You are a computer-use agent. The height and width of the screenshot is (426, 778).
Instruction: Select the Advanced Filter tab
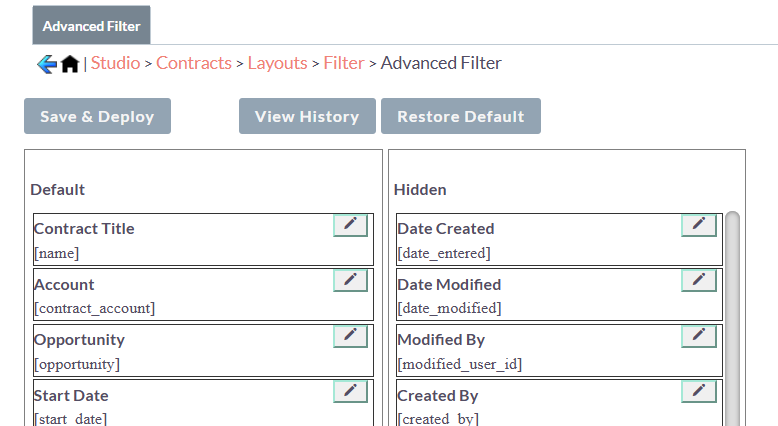[x=91, y=25]
